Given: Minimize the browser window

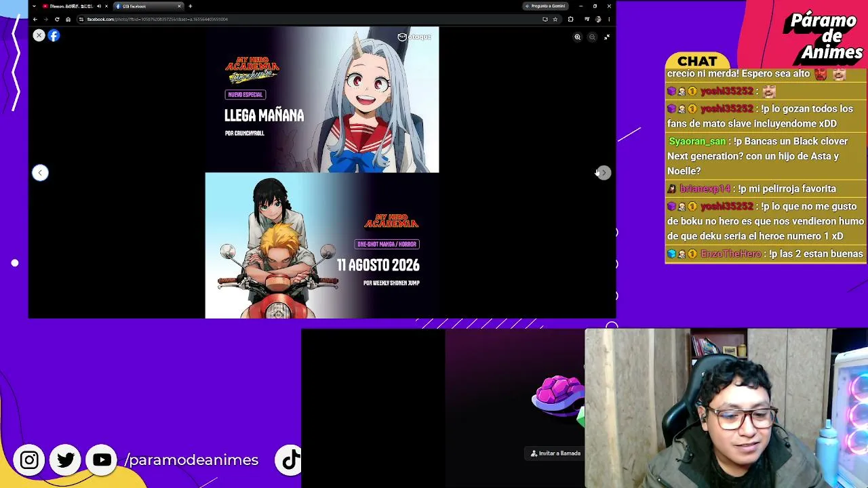Looking at the screenshot, I should 580,6.
